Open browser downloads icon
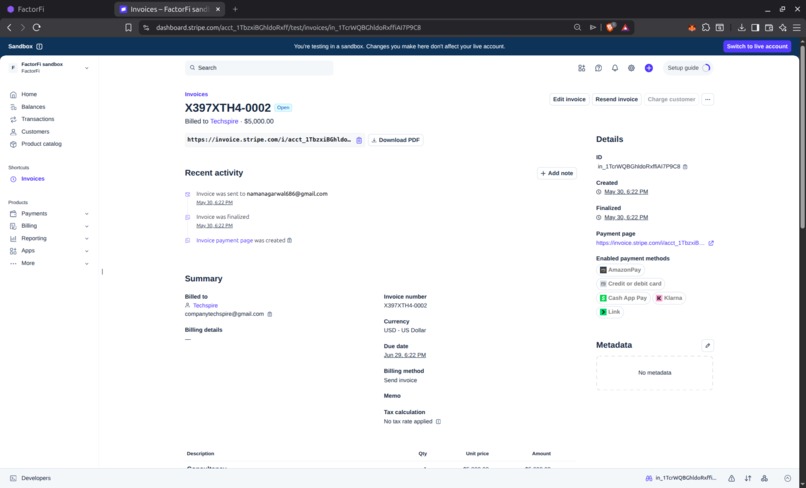The image size is (806, 488). (x=741, y=27)
